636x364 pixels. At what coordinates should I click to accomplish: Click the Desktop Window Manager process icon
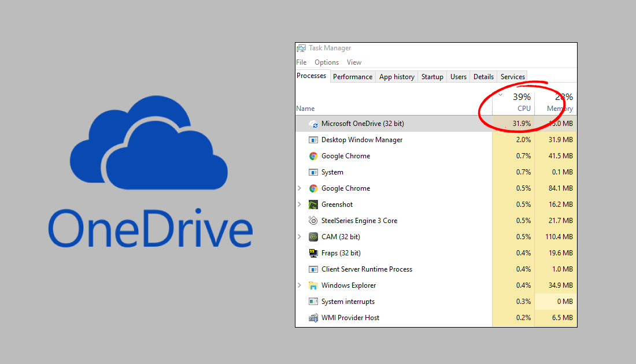coord(313,140)
